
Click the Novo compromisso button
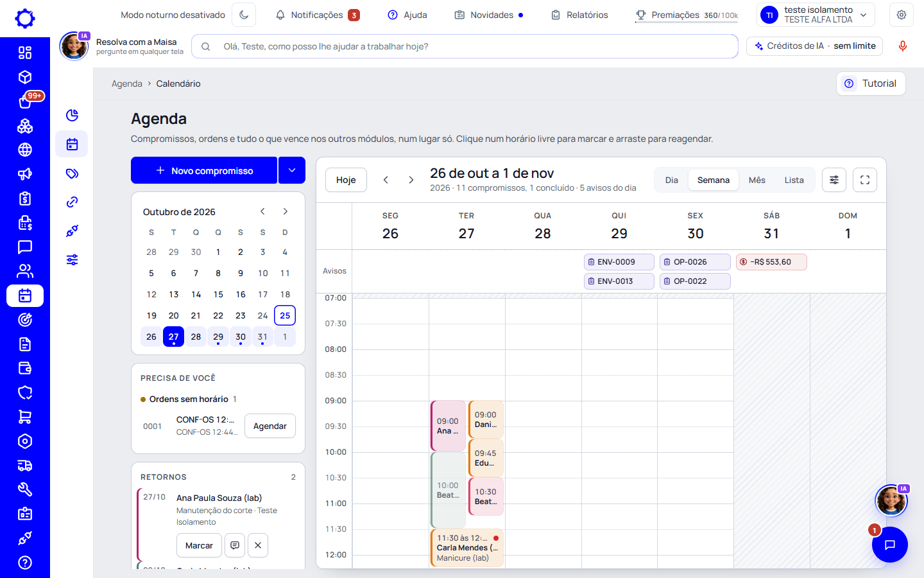pyautogui.click(x=204, y=170)
